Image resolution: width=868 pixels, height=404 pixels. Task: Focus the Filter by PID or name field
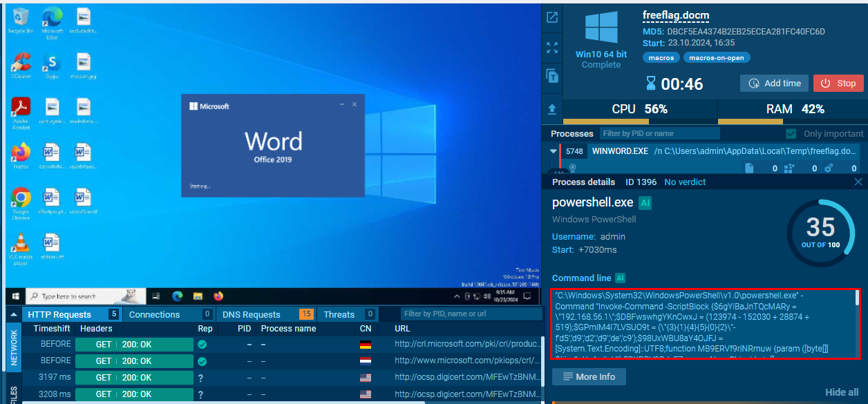click(x=659, y=133)
